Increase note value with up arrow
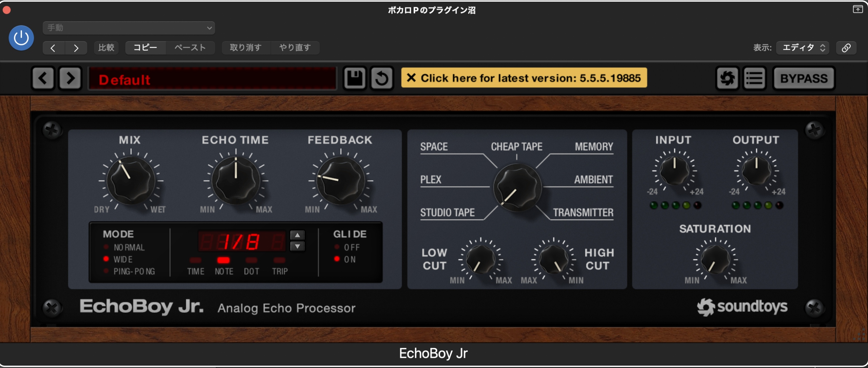868x368 pixels. (x=297, y=235)
